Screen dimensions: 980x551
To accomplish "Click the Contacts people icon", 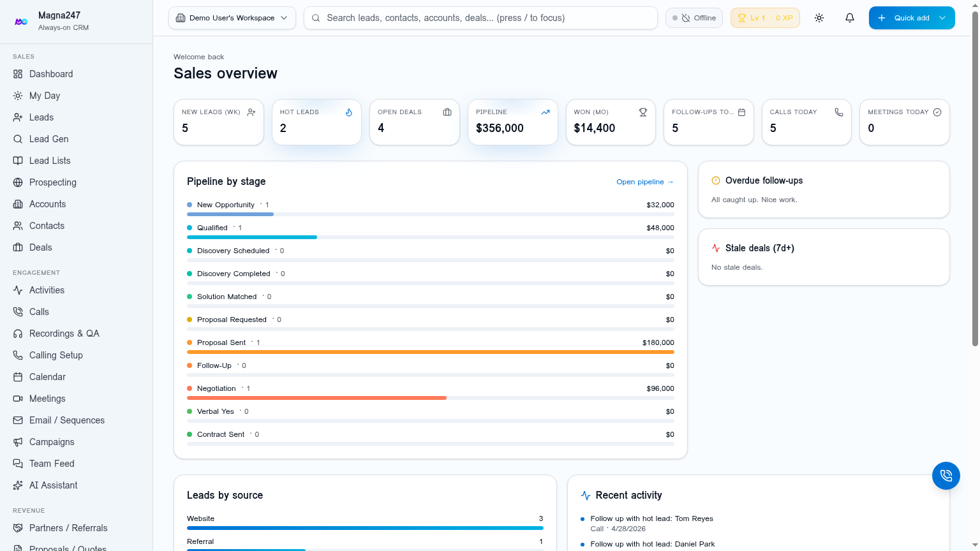I will coord(18,226).
